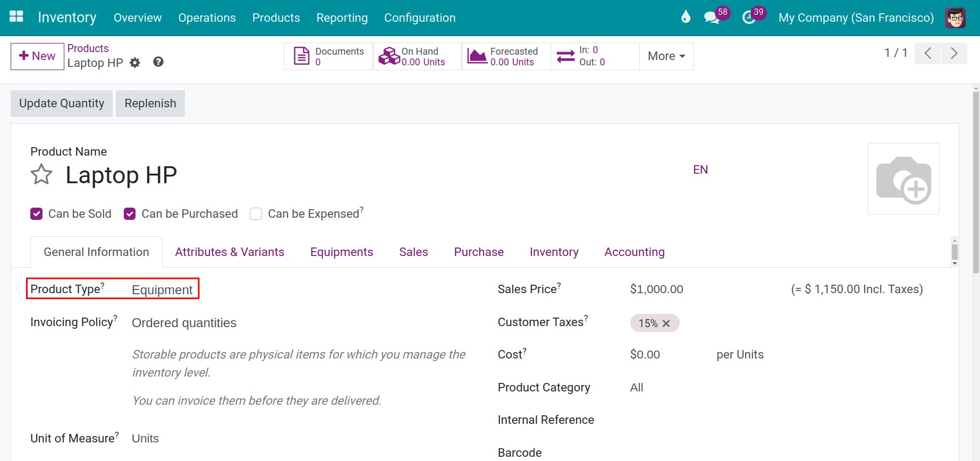Screen dimensions: 980x461
Task: Switch to the Accounting tab
Action: coord(635,252)
